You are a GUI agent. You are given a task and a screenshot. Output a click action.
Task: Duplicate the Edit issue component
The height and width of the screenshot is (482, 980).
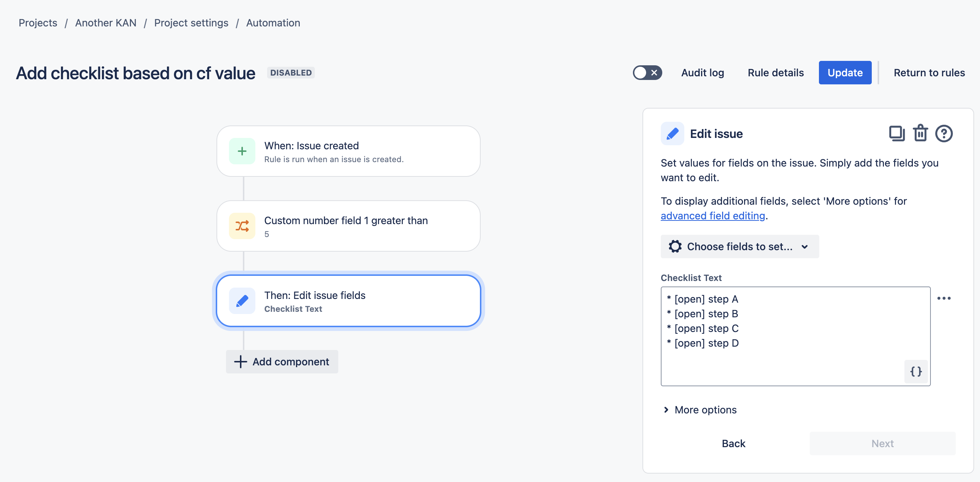897,134
